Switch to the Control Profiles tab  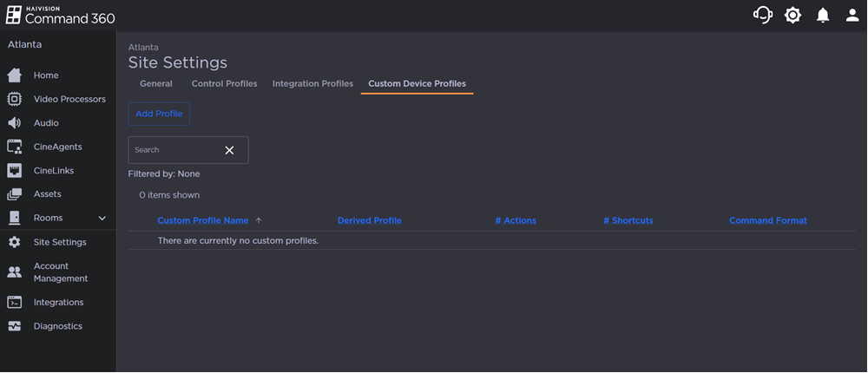coord(224,83)
